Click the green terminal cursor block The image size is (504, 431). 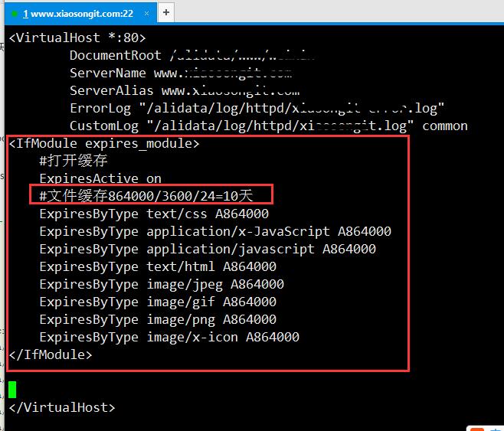click(x=12, y=389)
